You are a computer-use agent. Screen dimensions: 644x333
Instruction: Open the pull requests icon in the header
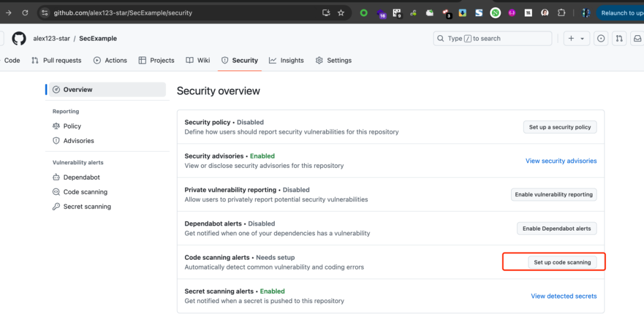tap(620, 39)
